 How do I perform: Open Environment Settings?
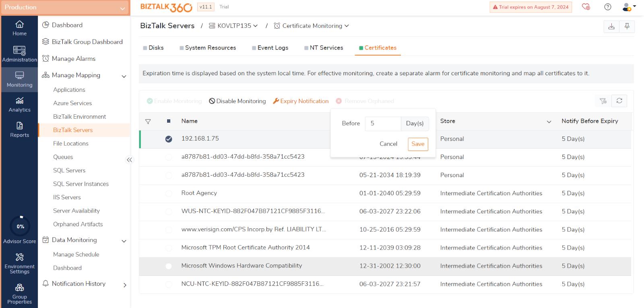point(19,263)
